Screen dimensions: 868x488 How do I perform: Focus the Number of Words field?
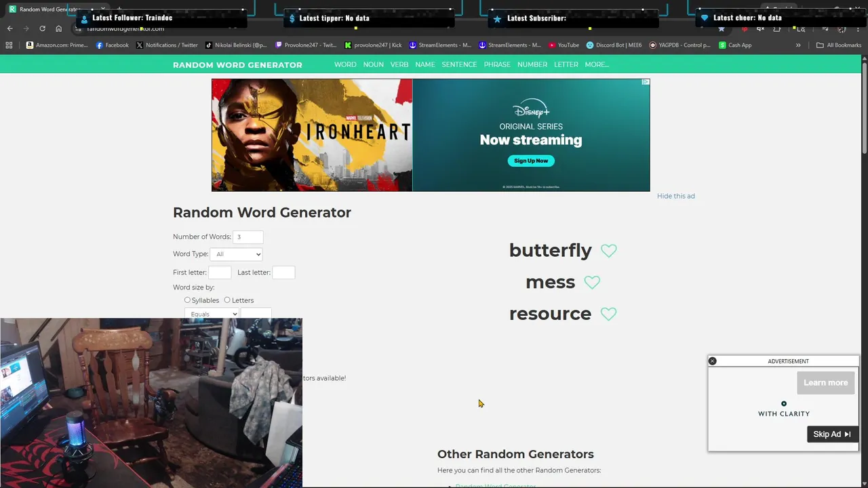pos(248,237)
